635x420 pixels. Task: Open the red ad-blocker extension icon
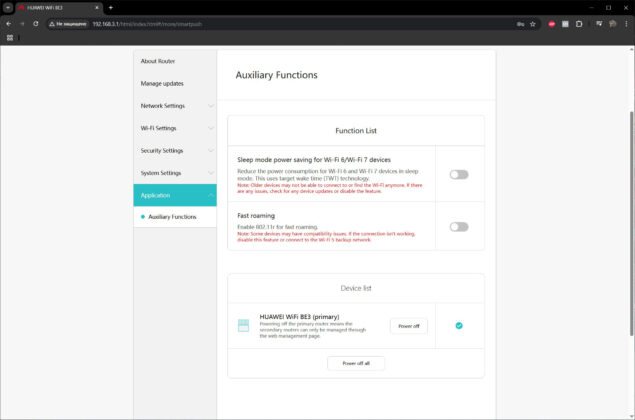[x=552, y=24]
